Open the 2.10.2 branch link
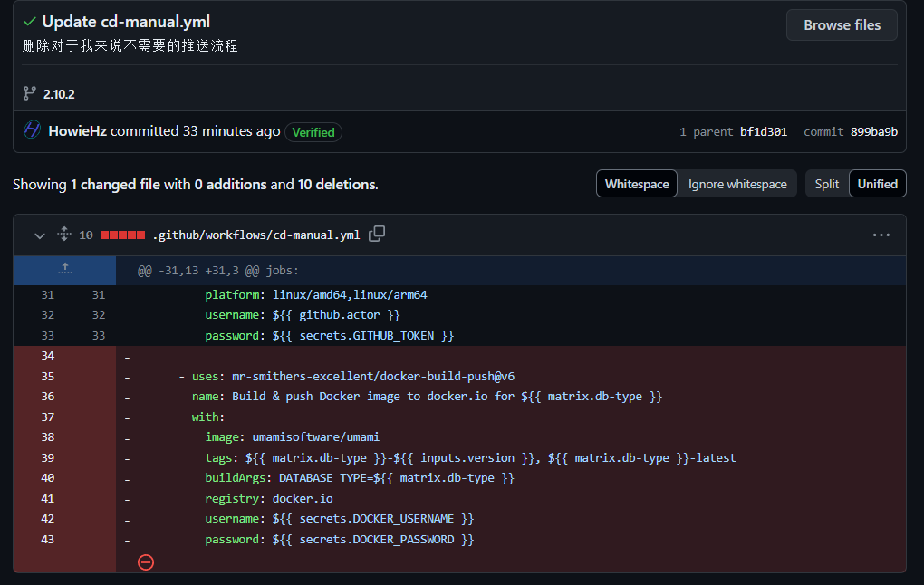The image size is (924, 585). (59, 94)
